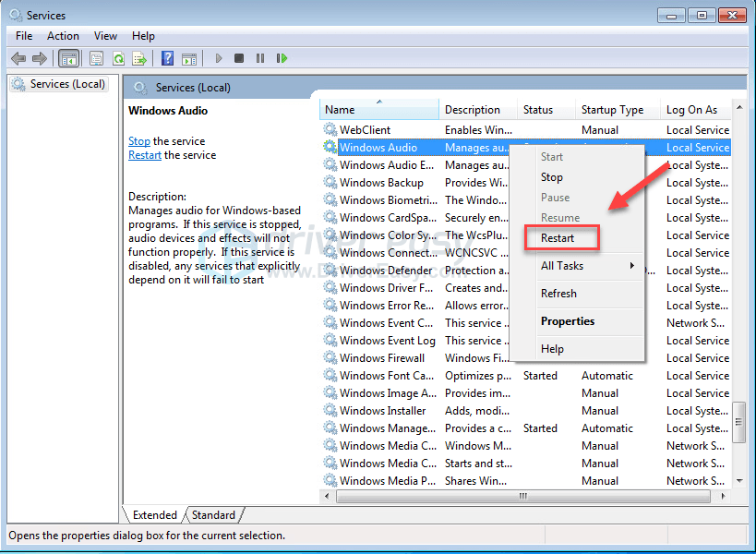Click the Pause Service toolbar icon
756x554 pixels.
(260, 58)
